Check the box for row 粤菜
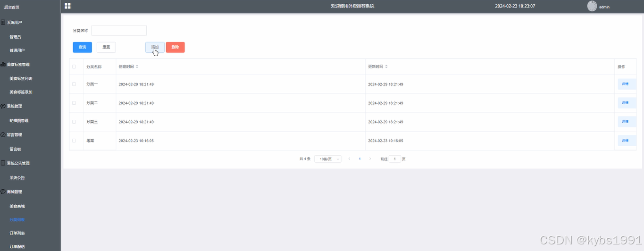The height and width of the screenshot is (251, 644). pyautogui.click(x=74, y=141)
